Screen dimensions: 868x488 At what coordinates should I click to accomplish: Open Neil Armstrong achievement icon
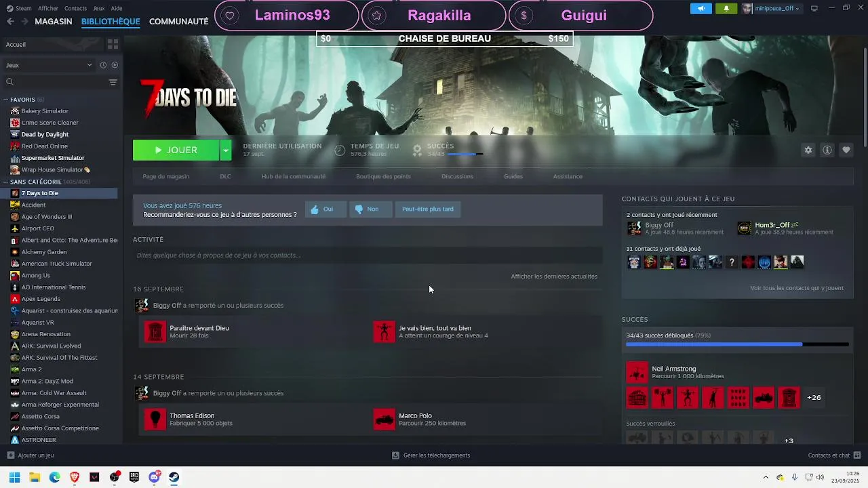pos(637,372)
